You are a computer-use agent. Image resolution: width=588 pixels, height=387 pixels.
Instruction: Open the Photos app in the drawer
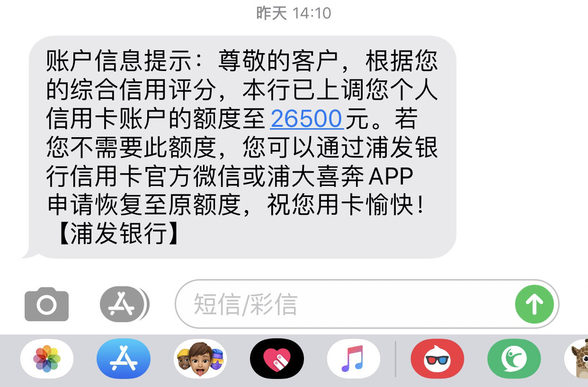[x=47, y=359]
